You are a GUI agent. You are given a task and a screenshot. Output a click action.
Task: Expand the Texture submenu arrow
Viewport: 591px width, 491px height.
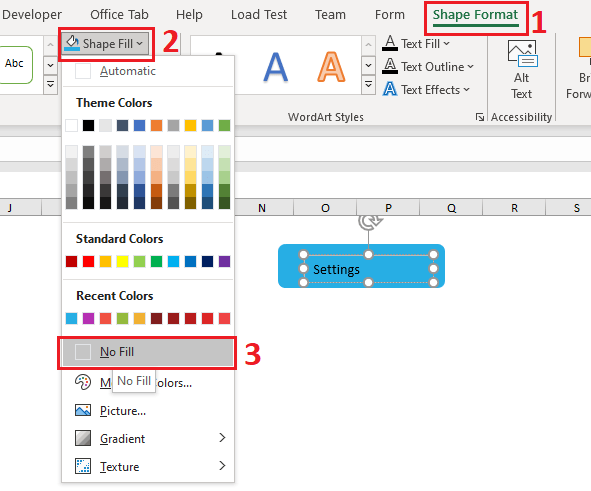point(222,466)
